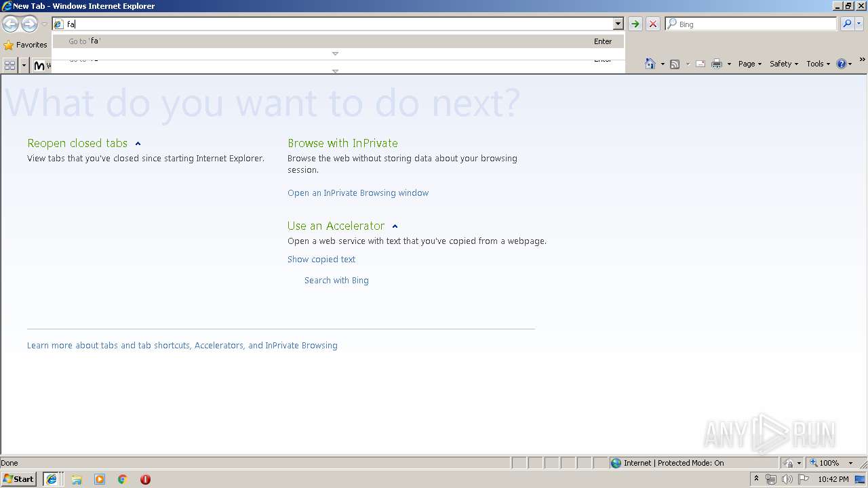Viewport: 868px width, 488px height.
Task: Show hidden system tray icons
Action: coord(756,479)
